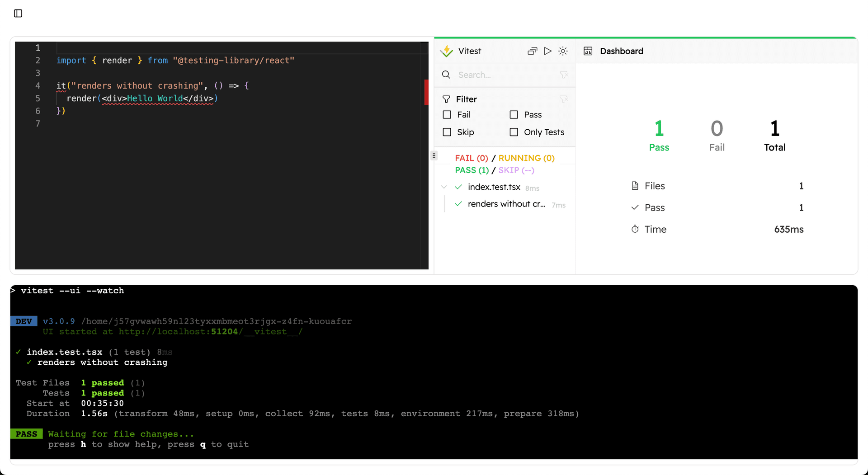Click the Dashboard icon

588,51
